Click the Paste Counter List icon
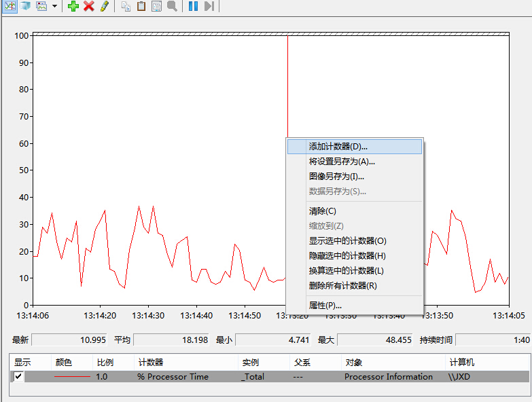 141,6
